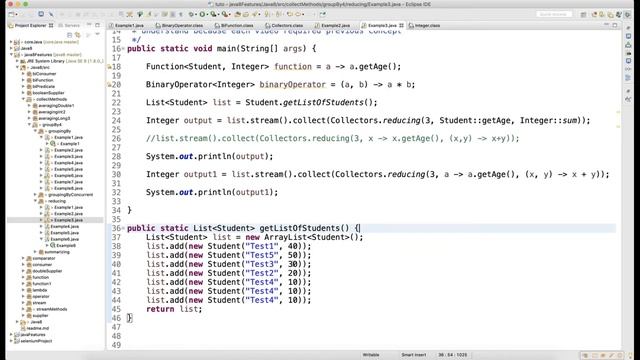This screenshot has height=360, width=640.
Task: Open the Project Explorer View Menu triangle
Action: click(97, 35)
